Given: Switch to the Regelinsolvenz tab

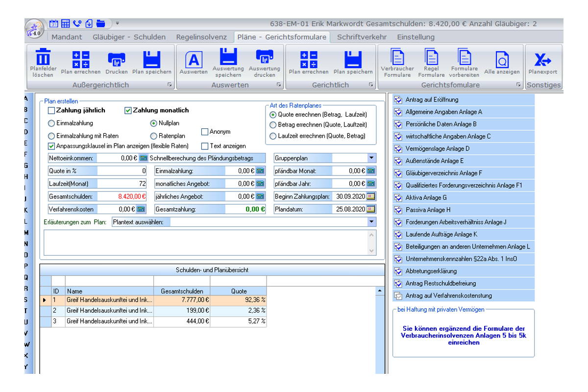Looking at the screenshot, I should coord(201,37).
